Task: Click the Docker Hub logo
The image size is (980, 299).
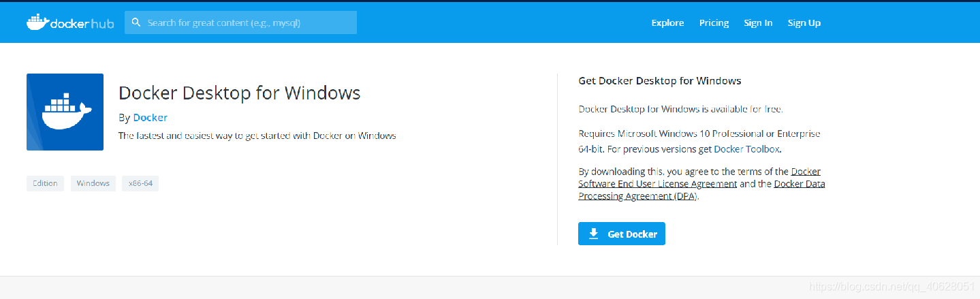Action: click(x=70, y=22)
